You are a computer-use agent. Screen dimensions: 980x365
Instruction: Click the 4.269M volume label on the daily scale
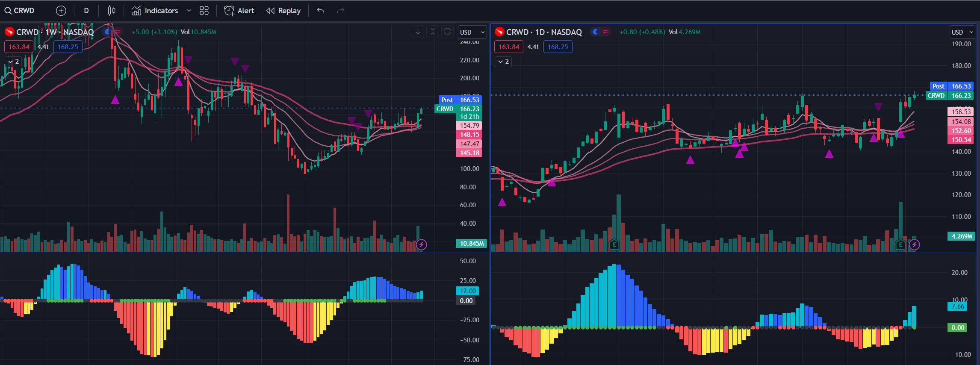coord(962,236)
